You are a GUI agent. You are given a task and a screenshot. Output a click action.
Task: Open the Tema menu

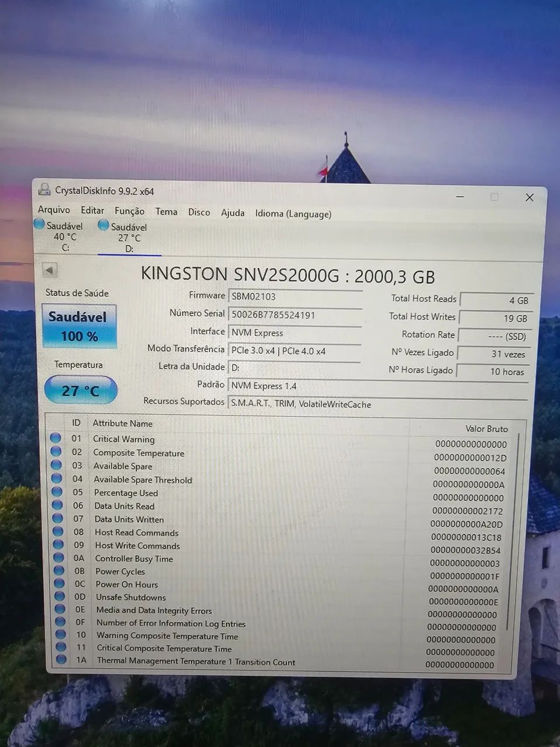[x=166, y=211]
